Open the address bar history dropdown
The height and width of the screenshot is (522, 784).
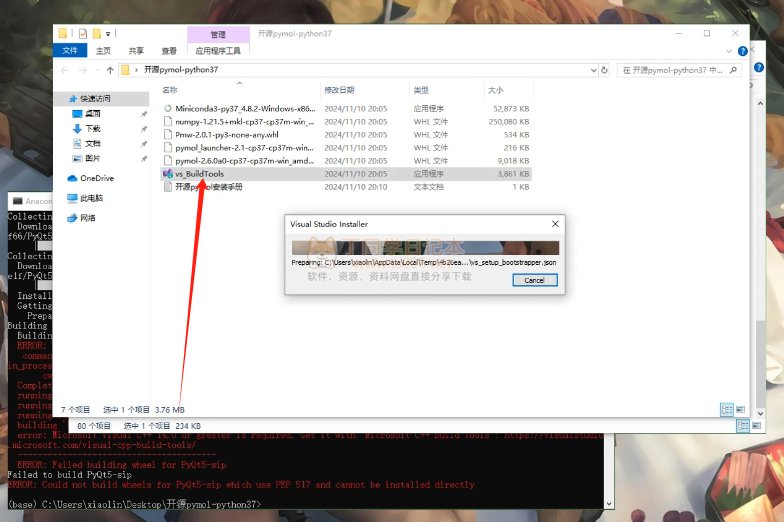coord(594,70)
